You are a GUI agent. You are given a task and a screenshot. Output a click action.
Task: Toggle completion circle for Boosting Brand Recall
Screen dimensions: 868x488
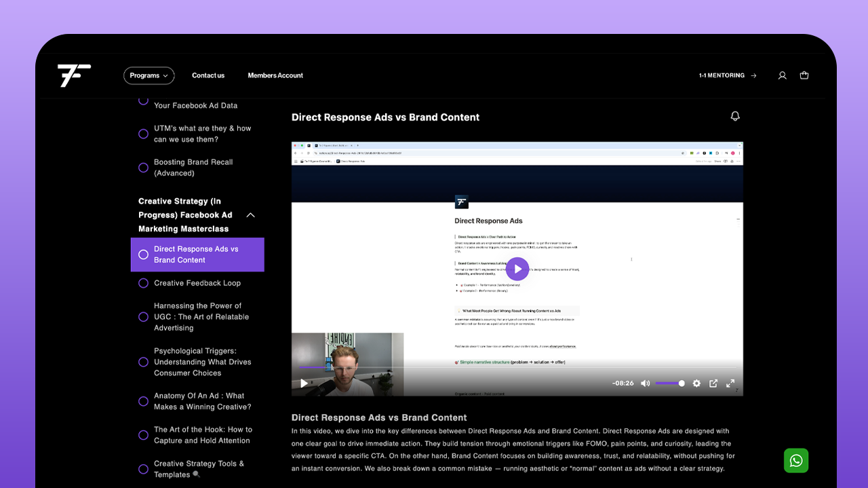[x=143, y=168]
